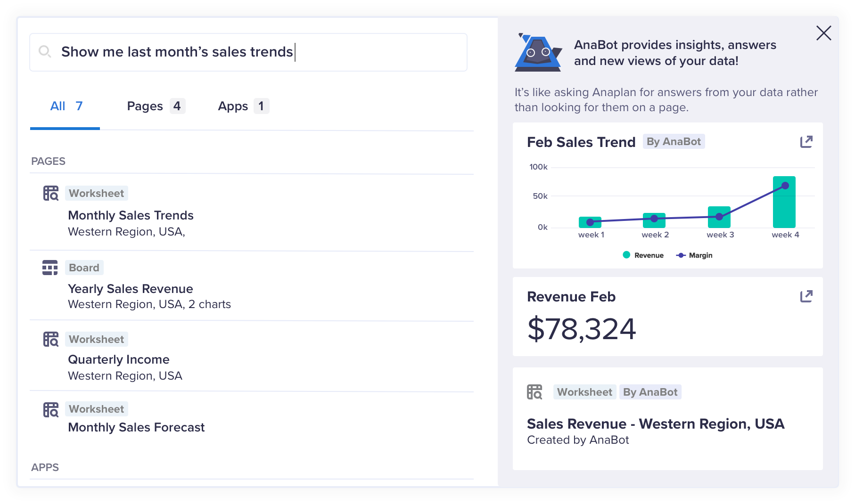Click the week 3 revenue bar
The image size is (855, 504).
[719, 217]
